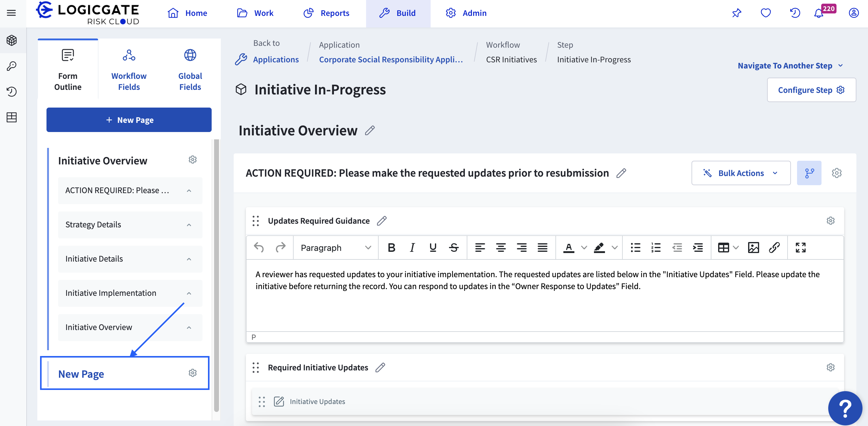Open text color dropdown arrow
Image resolution: width=868 pixels, height=426 pixels.
point(584,248)
